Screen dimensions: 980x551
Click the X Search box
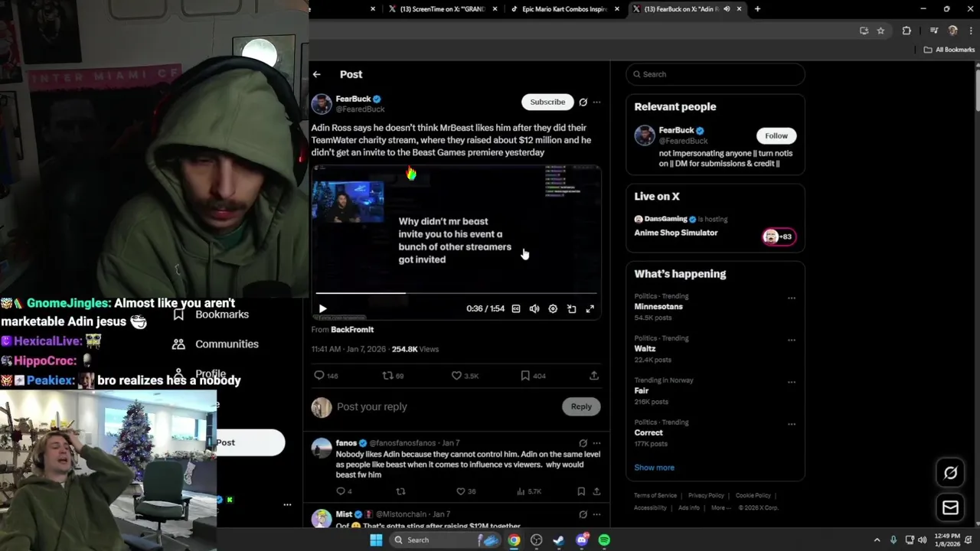tap(715, 74)
